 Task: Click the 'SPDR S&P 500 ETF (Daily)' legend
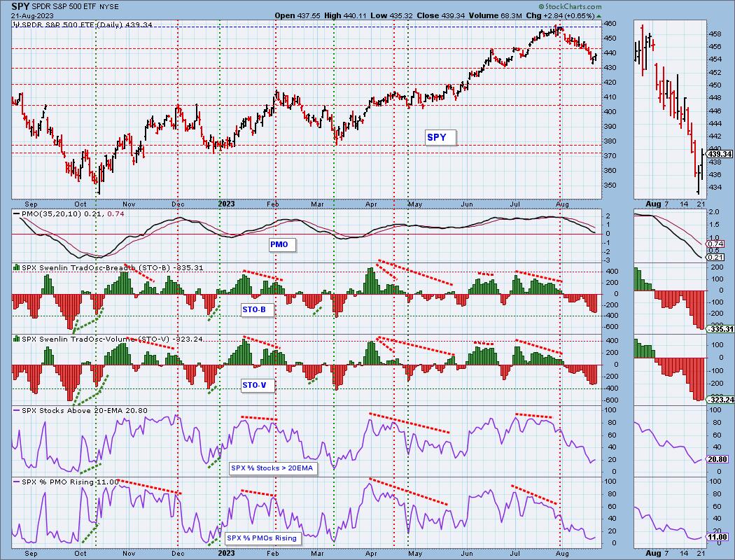(86, 24)
